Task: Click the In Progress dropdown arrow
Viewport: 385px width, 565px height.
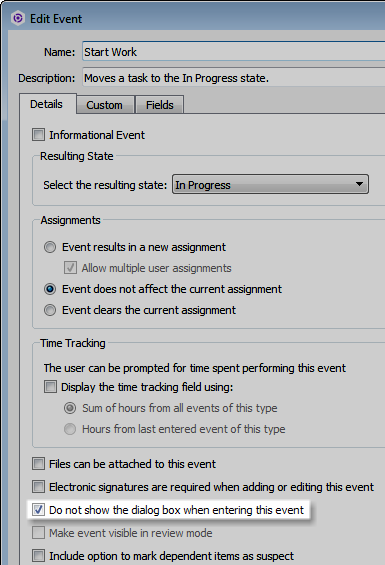Action: coord(359,184)
